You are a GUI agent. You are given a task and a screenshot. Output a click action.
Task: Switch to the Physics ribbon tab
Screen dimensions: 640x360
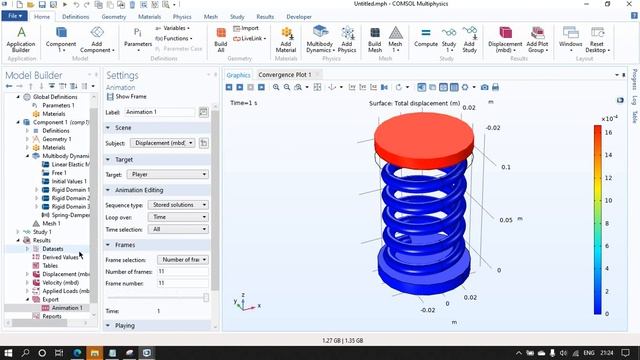[182, 17]
